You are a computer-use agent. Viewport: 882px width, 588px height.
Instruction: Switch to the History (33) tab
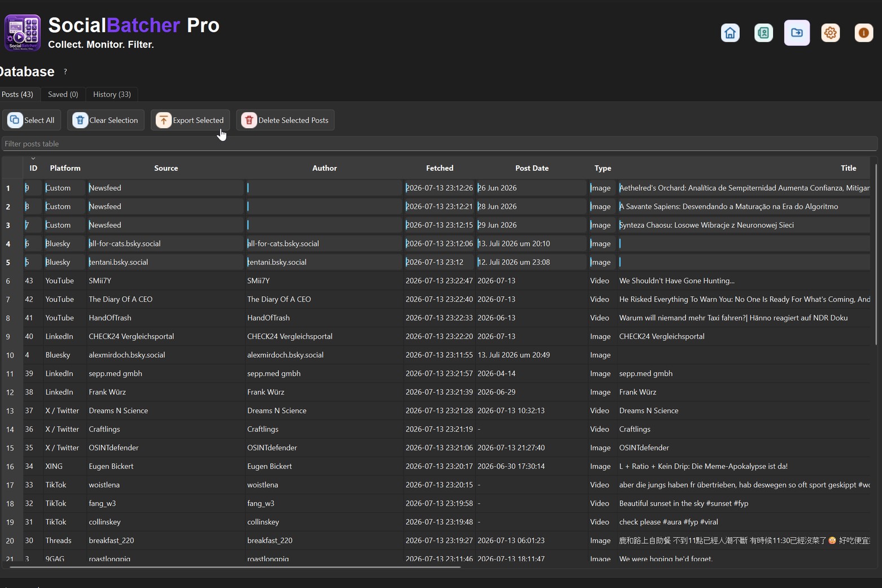pos(112,94)
